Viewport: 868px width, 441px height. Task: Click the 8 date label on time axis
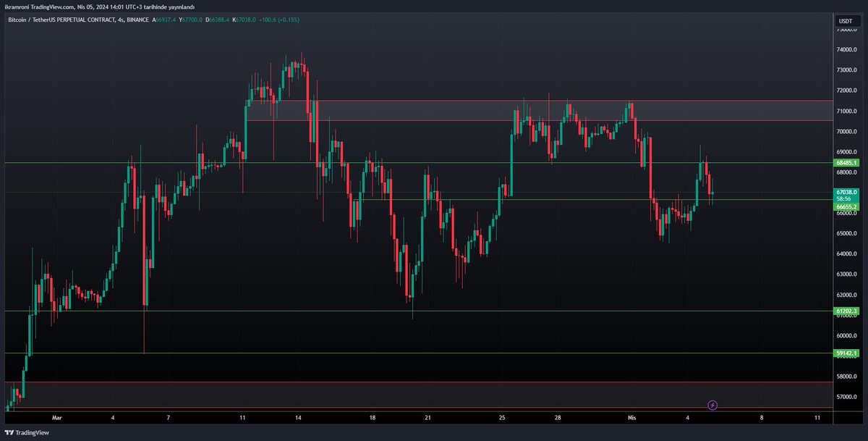pyautogui.click(x=761, y=418)
